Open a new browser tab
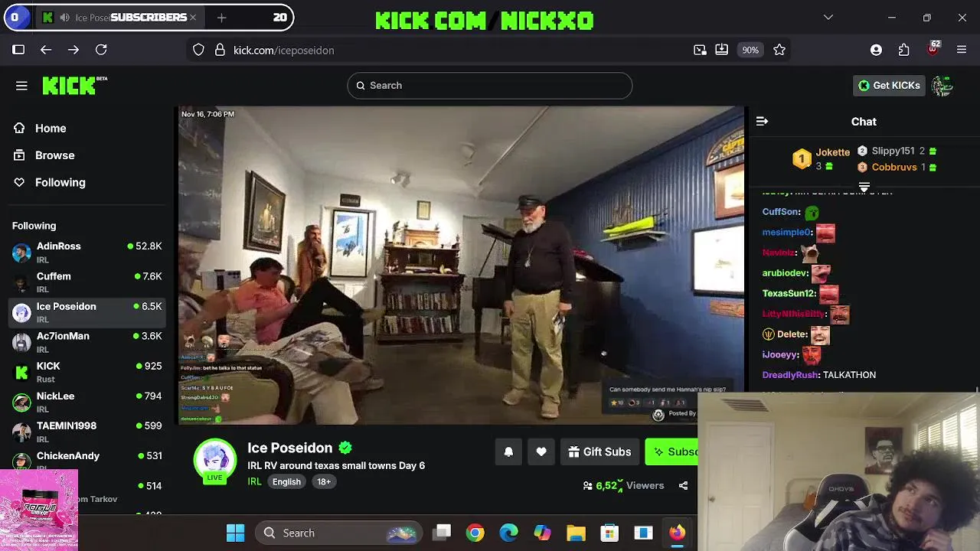This screenshot has height=551, width=980. pos(221,18)
